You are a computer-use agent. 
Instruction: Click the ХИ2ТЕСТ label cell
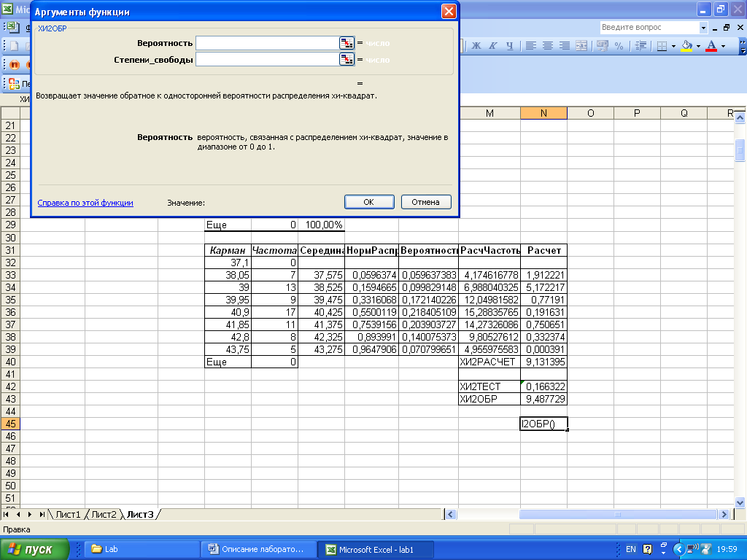(489, 386)
